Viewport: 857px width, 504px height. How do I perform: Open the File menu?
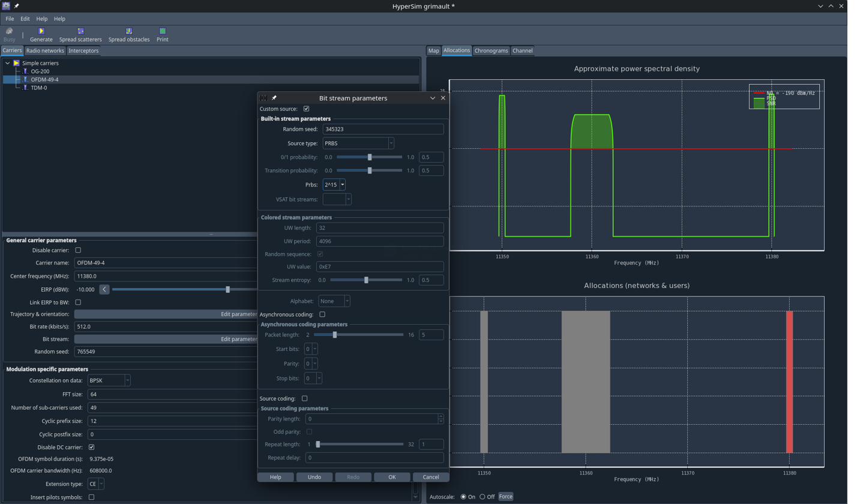coord(10,19)
